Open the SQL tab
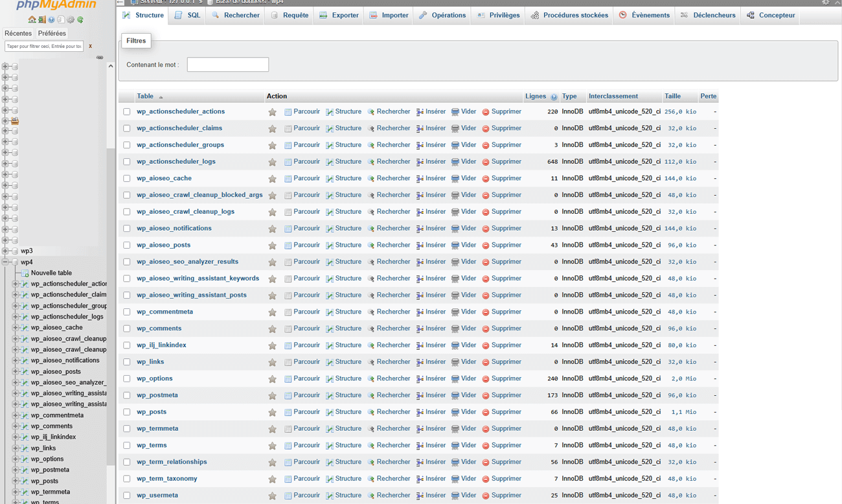This screenshot has width=842, height=504. pos(188,16)
